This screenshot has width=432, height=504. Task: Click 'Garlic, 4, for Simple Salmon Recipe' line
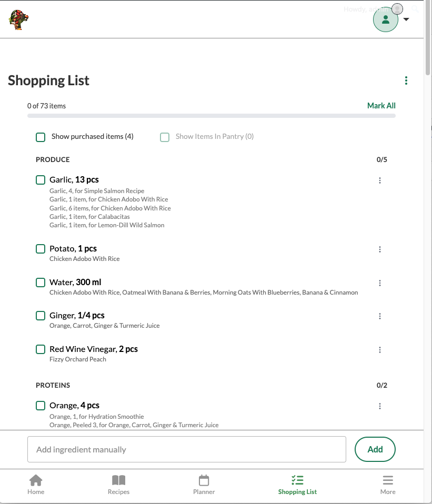(97, 191)
